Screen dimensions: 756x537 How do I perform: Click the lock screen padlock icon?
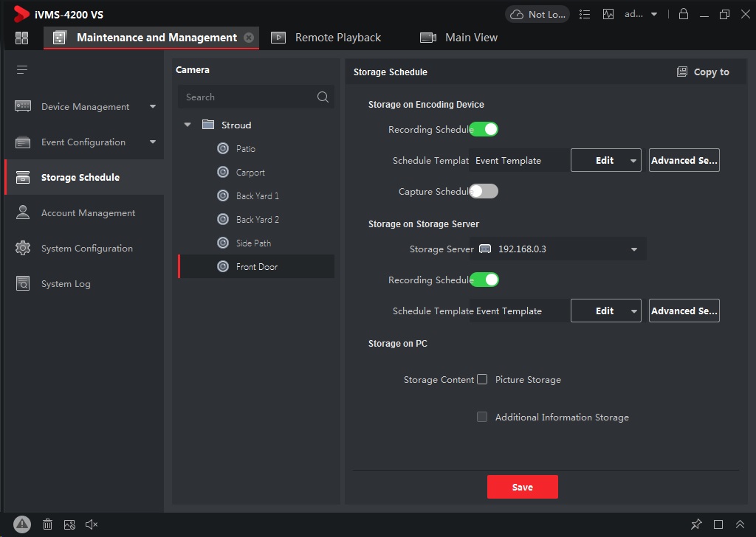(x=684, y=14)
